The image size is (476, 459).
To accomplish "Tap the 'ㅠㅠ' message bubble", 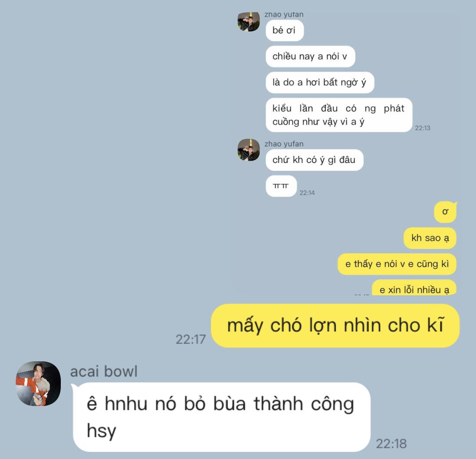I will pyautogui.click(x=281, y=186).
